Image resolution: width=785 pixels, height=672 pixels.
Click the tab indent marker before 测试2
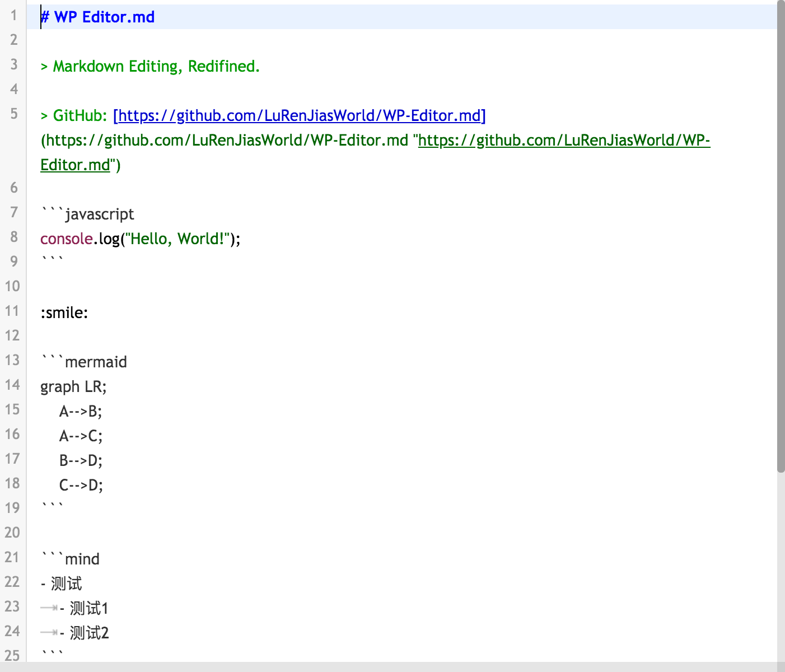pos(49,632)
